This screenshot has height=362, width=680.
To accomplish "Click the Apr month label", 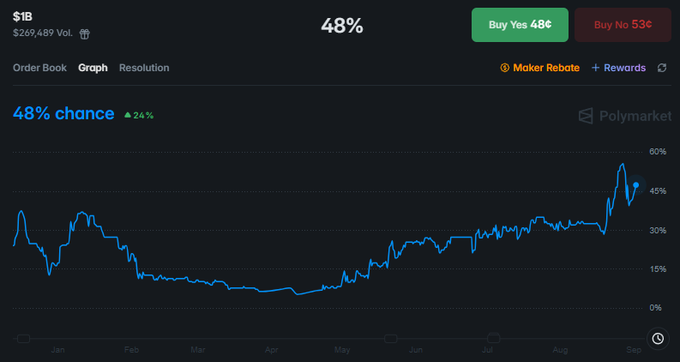I will tap(271, 350).
